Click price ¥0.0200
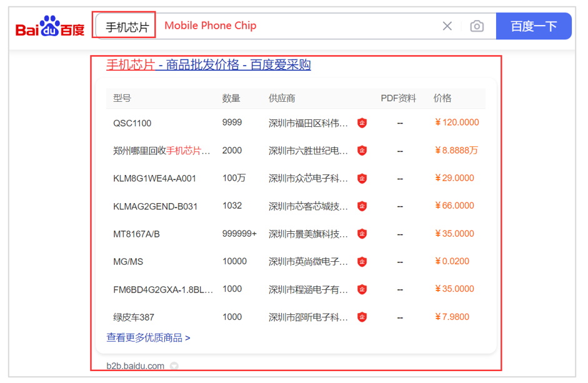The width and height of the screenshot is (588, 383). pos(452,261)
